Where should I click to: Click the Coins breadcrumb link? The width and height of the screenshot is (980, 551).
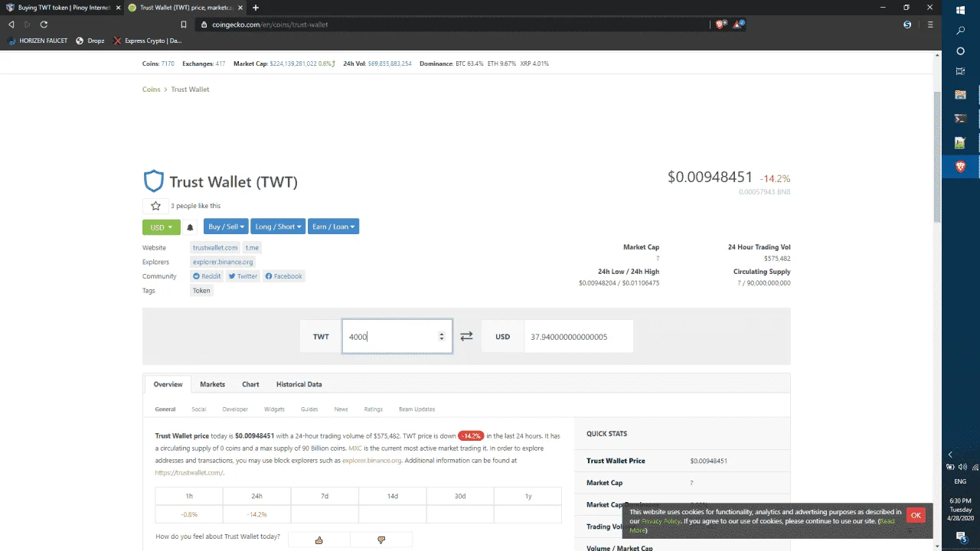coord(151,90)
